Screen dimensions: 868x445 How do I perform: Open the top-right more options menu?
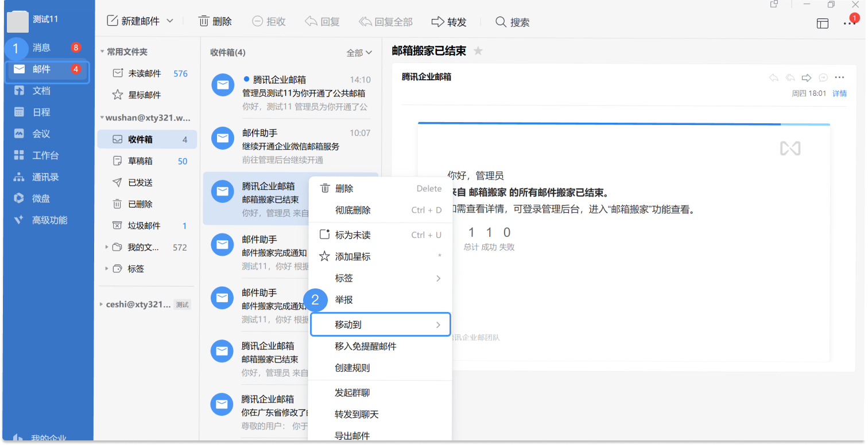[x=850, y=24]
